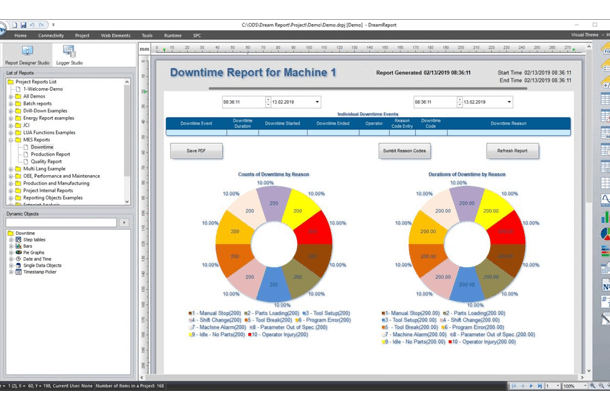Click the Timestamp Picker object icon
The image size is (610, 410).
pyautogui.click(x=18, y=272)
